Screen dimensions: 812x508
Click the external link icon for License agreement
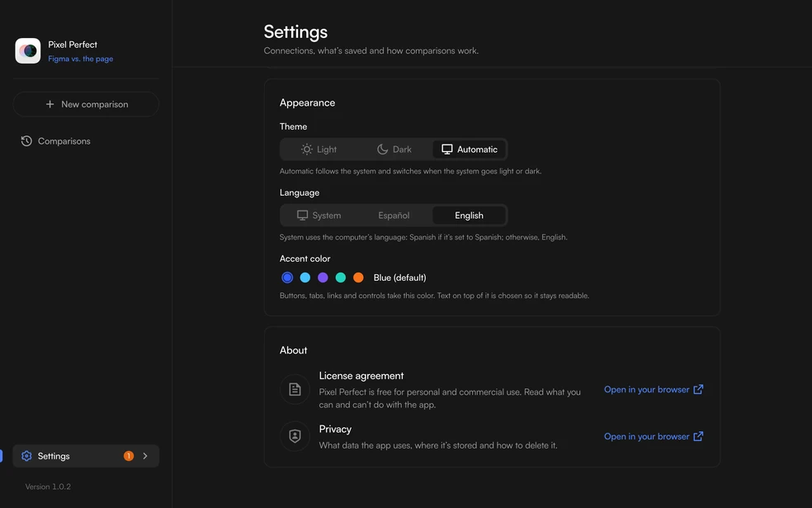tap(698, 389)
